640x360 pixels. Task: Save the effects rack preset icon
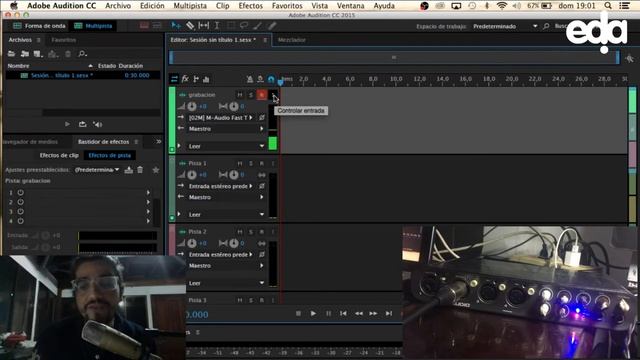[129, 170]
